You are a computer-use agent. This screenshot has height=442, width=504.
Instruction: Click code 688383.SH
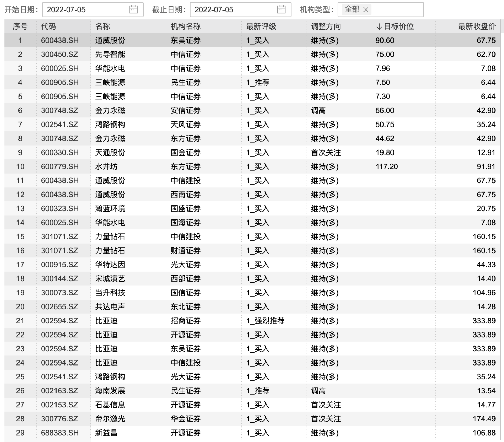(60, 433)
